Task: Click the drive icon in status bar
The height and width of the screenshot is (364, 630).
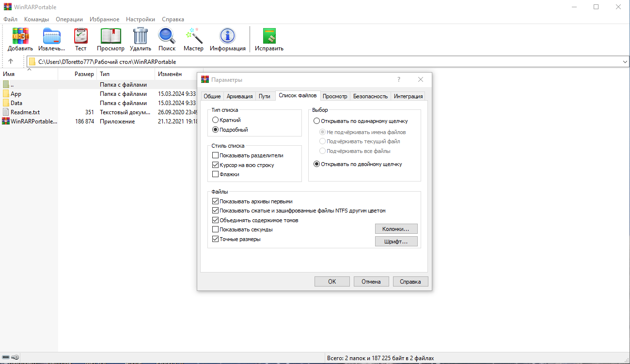Action: [x=6, y=358]
